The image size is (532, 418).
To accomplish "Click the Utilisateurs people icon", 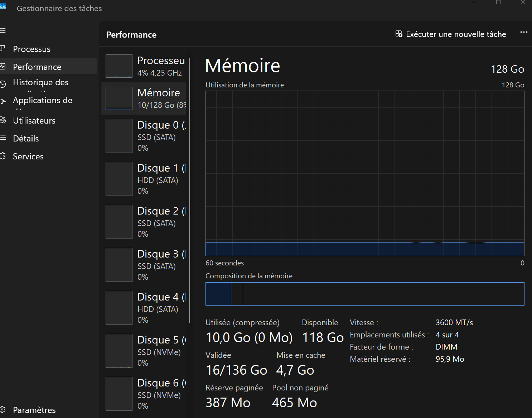I will point(3,120).
